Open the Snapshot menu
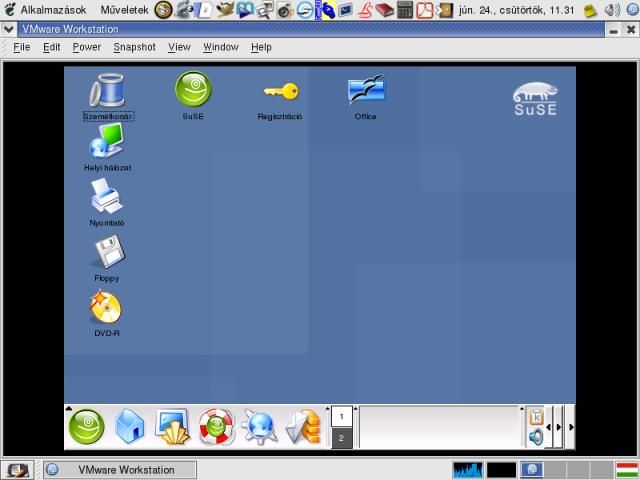Image resolution: width=640 pixels, height=480 pixels. tap(134, 47)
